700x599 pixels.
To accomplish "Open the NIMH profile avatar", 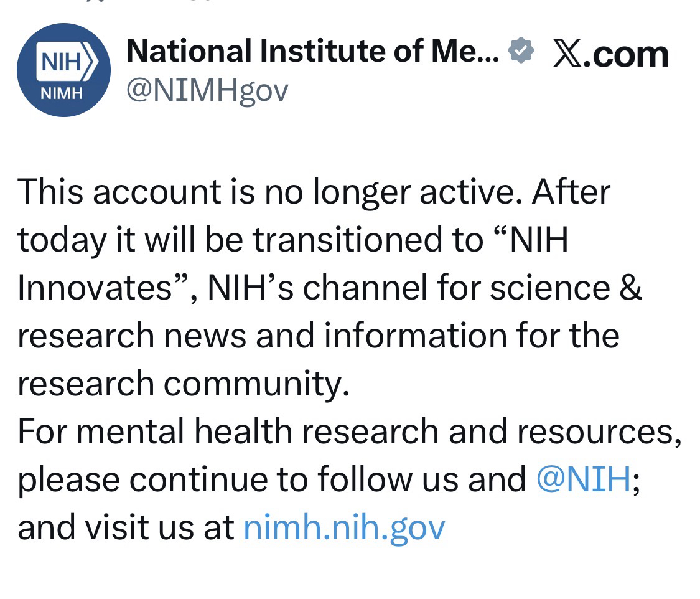I will click(63, 70).
